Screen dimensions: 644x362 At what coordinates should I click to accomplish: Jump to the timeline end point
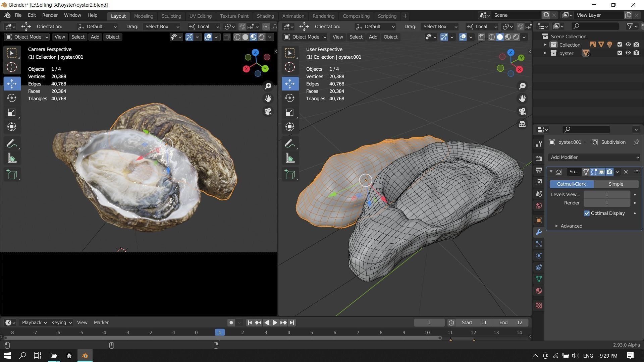(292, 322)
